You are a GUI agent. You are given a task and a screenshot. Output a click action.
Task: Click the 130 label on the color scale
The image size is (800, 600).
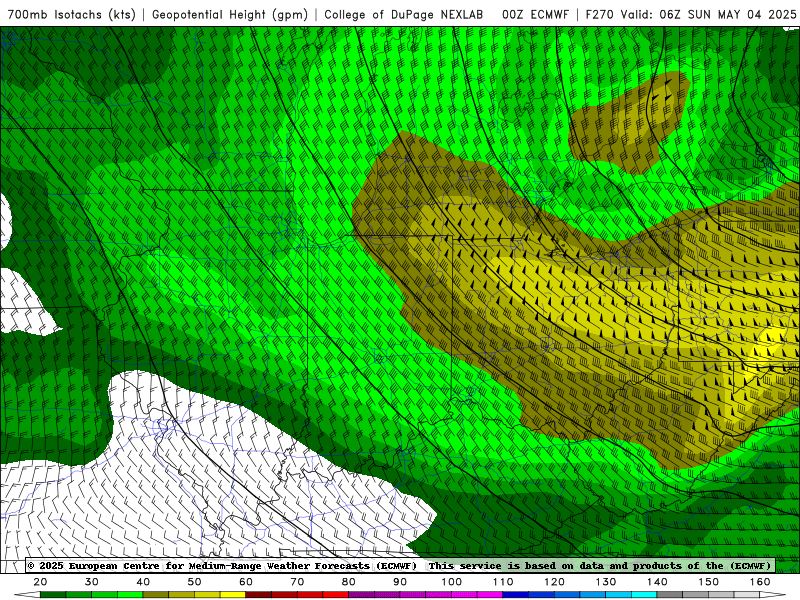606,582
